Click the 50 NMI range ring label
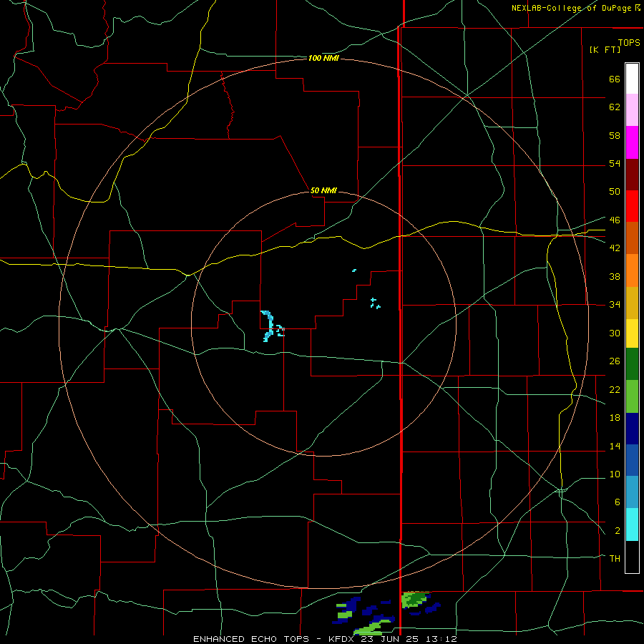Viewport: 644px width, 644px height. pos(323,190)
